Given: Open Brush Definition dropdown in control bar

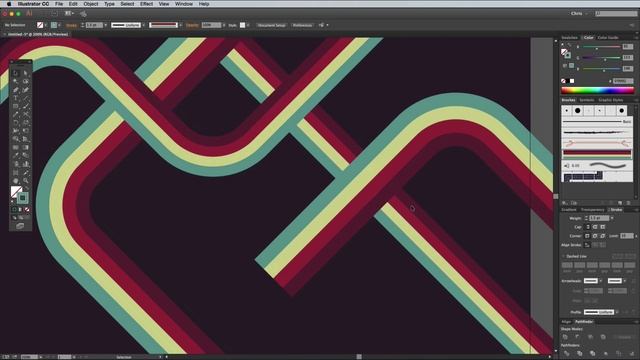Looking at the screenshot, I should coord(180,25).
